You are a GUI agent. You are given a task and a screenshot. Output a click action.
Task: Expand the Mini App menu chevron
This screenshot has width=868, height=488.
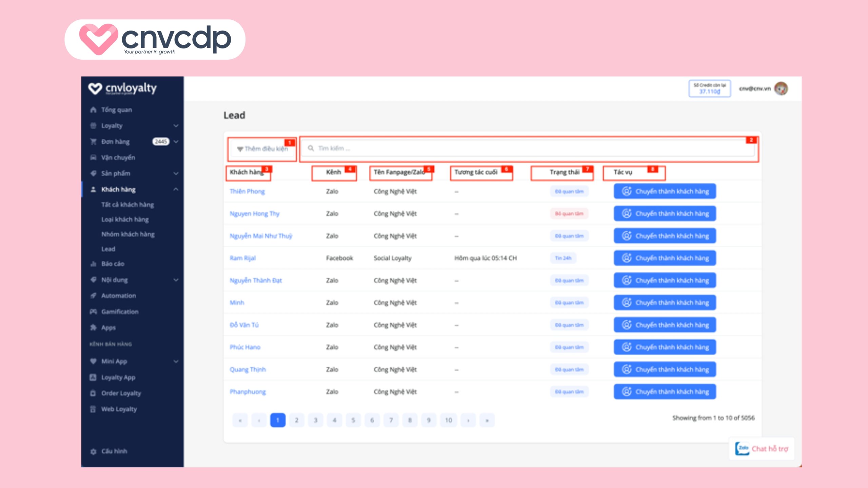(176, 361)
